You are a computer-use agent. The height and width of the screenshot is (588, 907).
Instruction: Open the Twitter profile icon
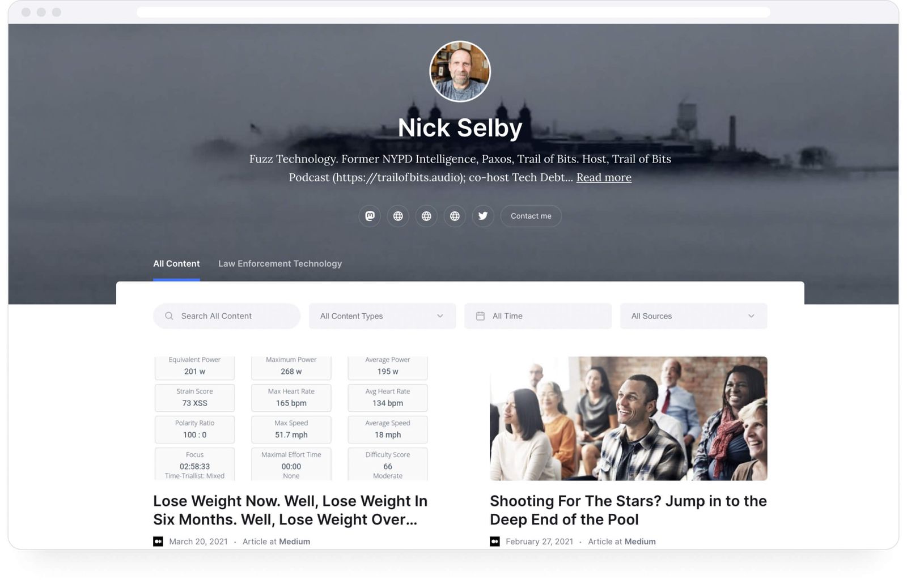point(483,216)
